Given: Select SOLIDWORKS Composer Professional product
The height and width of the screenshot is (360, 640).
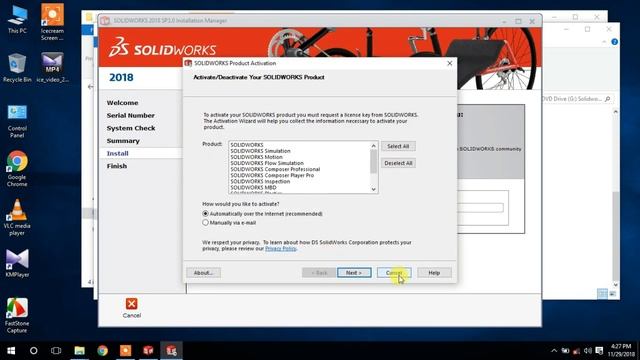Looking at the screenshot, I should pos(275,169).
